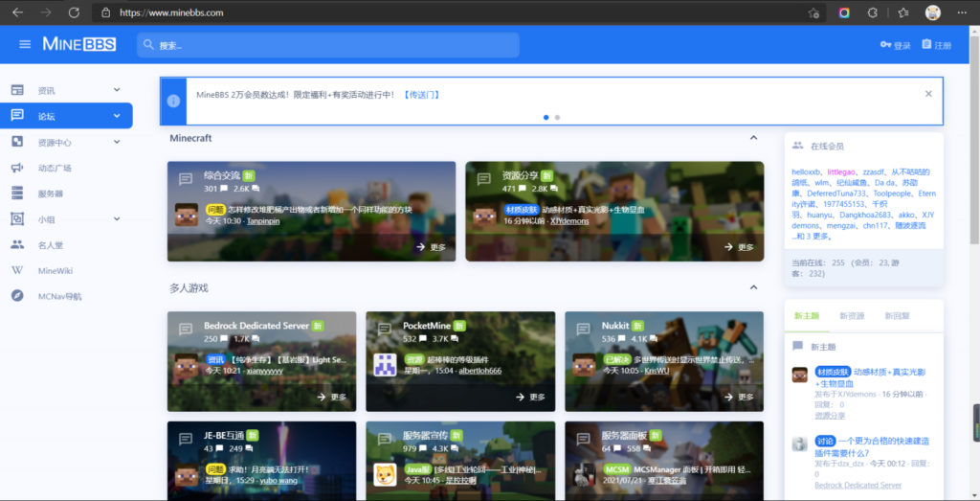Click the browser refresh icon
980x501 pixels.
pos(74,12)
